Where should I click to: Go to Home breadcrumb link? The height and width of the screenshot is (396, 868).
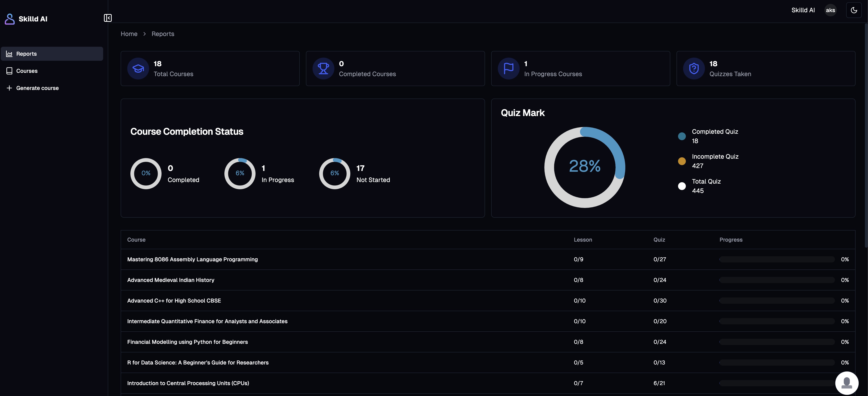129,34
